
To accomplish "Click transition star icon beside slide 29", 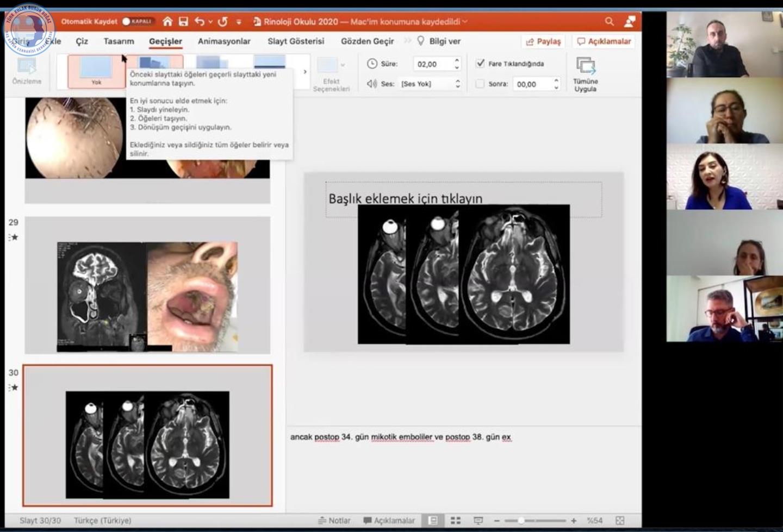I will click(14, 237).
